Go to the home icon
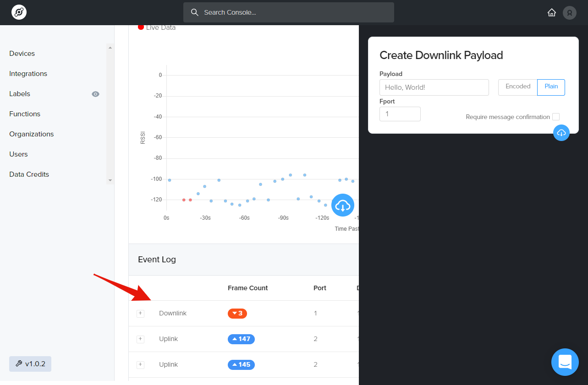The height and width of the screenshot is (385, 588). point(552,12)
